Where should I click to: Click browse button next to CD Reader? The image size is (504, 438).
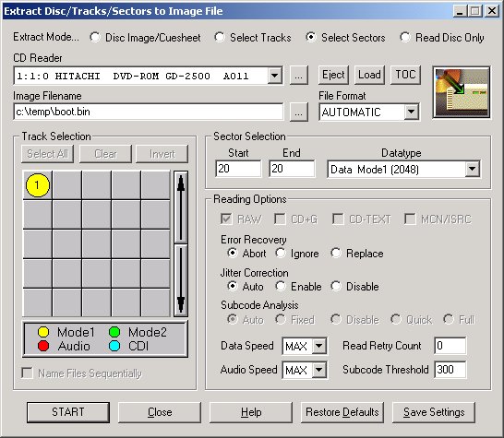298,76
